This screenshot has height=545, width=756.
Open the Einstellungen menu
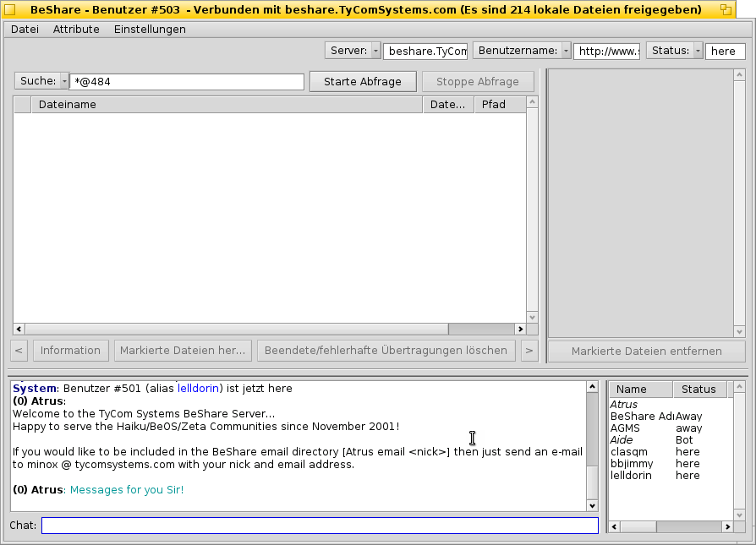[x=150, y=30]
